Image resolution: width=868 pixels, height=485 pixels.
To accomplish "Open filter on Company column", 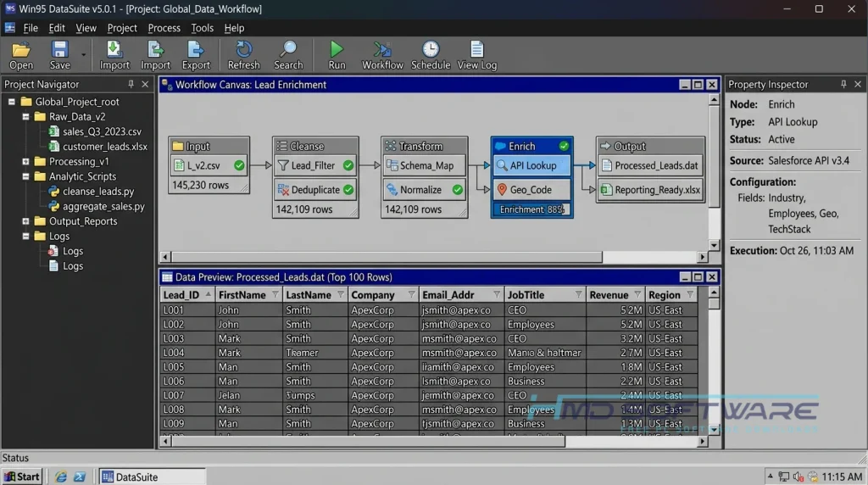I will click(411, 295).
